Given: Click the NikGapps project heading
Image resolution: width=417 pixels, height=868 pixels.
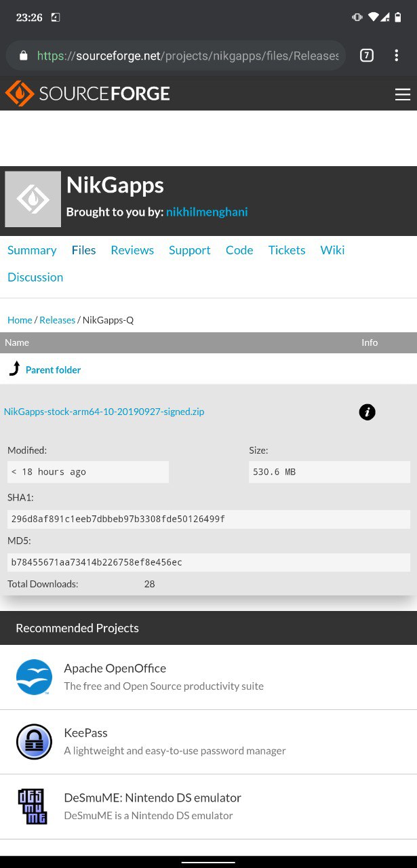Looking at the screenshot, I should pyautogui.click(x=115, y=185).
